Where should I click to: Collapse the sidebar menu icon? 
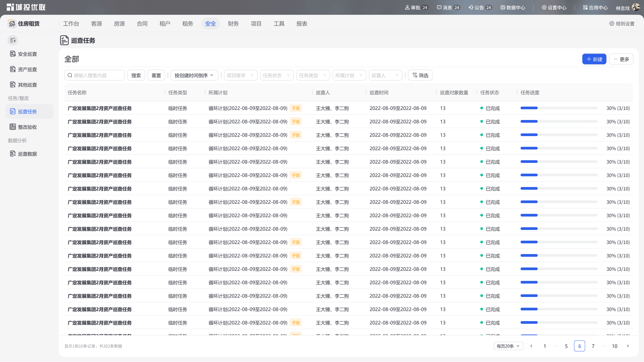(x=13, y=40)
